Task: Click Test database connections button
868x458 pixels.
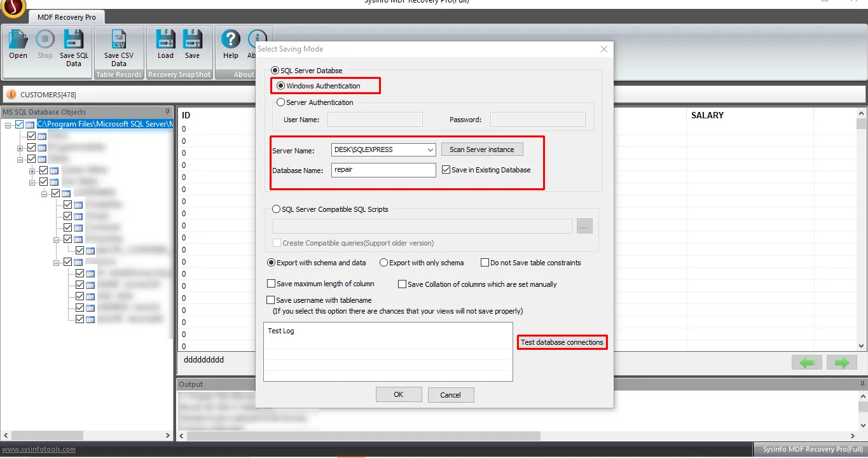Action: click(562, 342)
